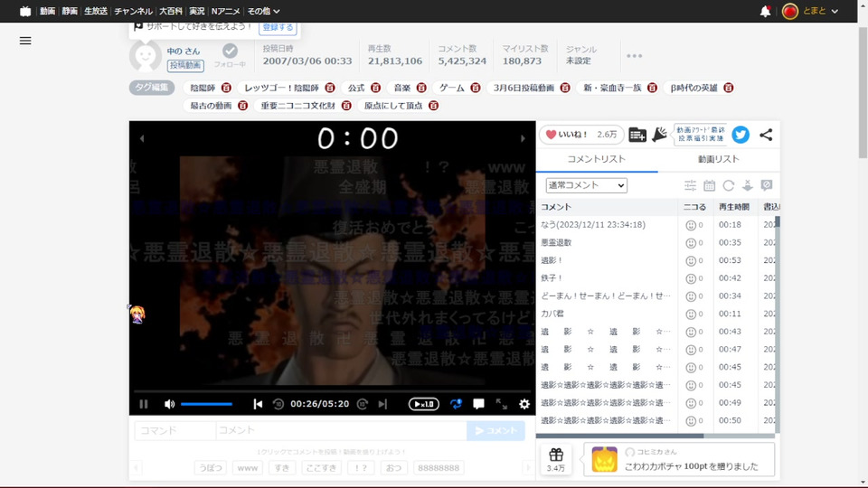Mute the video with the speaker icon

pyautogui.click(x=169, y=405)
